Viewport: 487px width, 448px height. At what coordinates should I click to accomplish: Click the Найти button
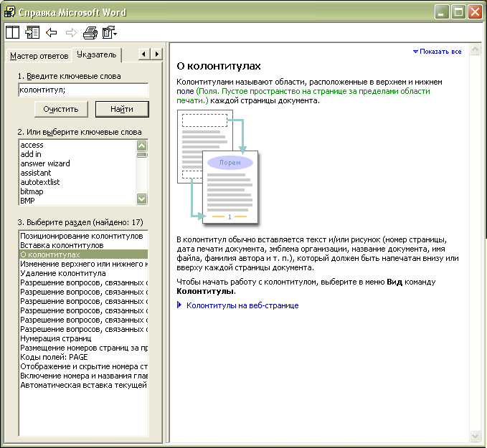point(122,109)
